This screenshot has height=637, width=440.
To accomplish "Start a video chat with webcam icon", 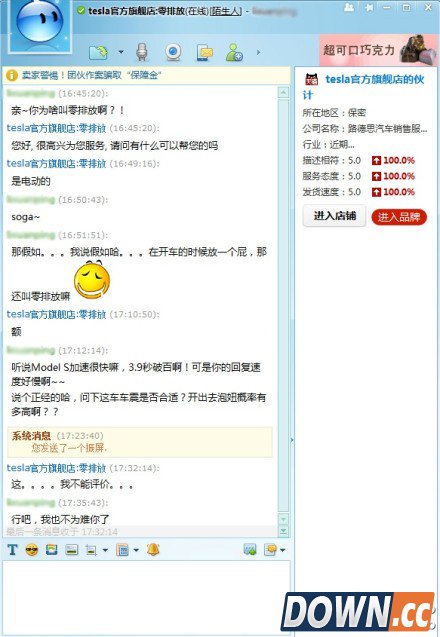I will point(173,52).
